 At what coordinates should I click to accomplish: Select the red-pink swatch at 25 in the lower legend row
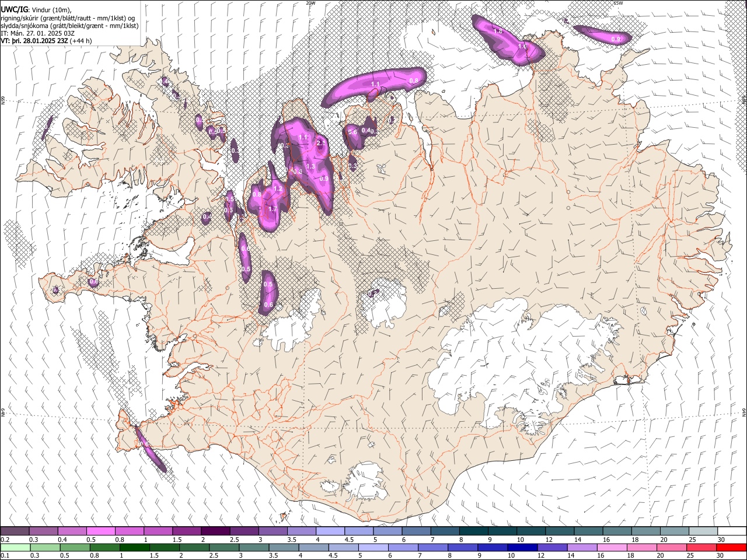(x=701, y=547)
